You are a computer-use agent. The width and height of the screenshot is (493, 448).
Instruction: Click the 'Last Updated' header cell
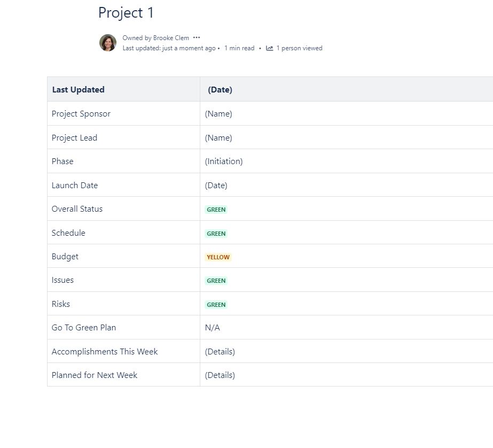click(x=123, y=89)
